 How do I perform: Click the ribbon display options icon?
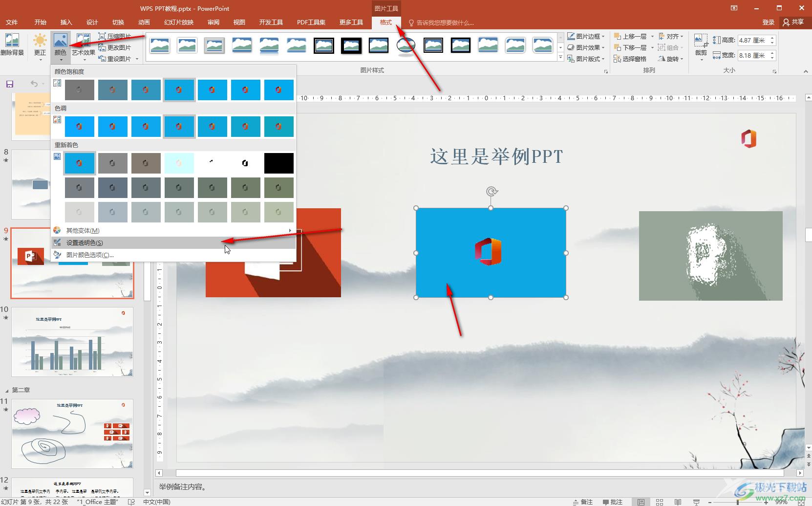(x=734, y=8)
